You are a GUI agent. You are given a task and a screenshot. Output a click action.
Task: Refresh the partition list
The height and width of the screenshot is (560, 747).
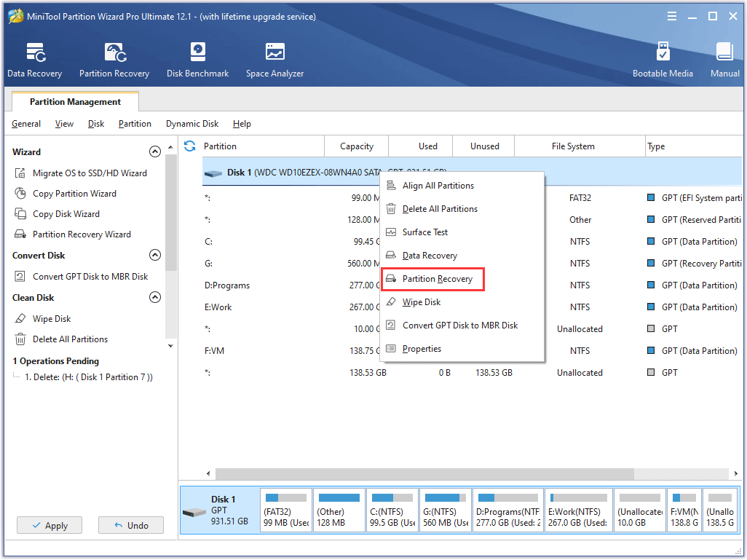tap(189, 146)
